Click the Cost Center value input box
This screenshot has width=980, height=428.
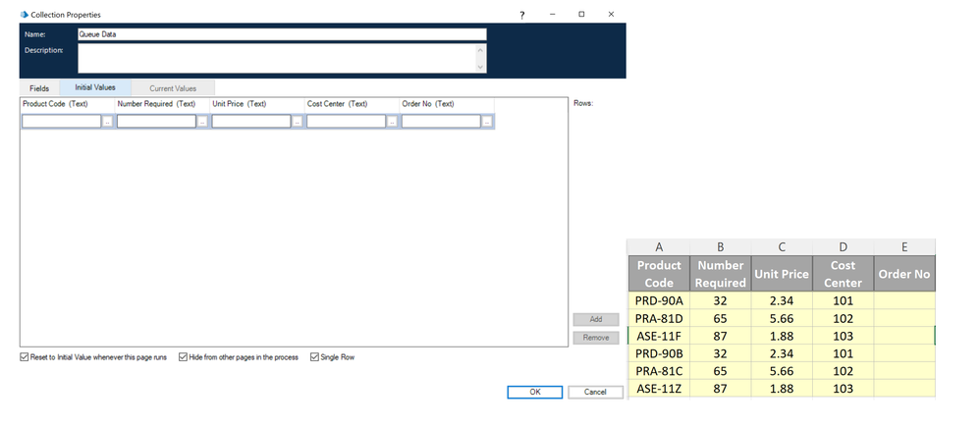(347, 122)
